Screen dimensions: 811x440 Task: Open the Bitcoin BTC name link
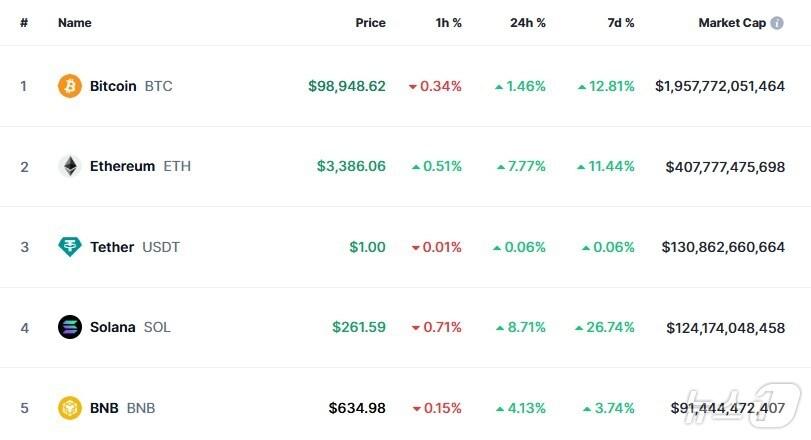[x=113, y=86]
